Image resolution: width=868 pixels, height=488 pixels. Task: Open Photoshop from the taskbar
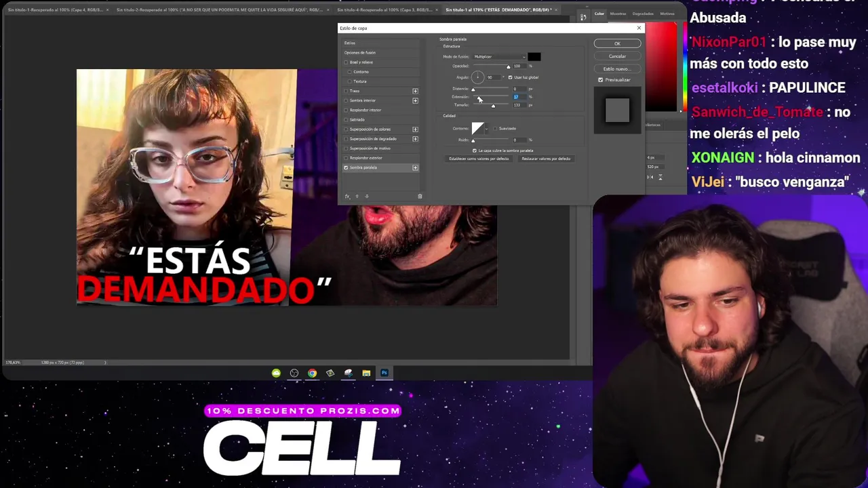click(384, 373)
